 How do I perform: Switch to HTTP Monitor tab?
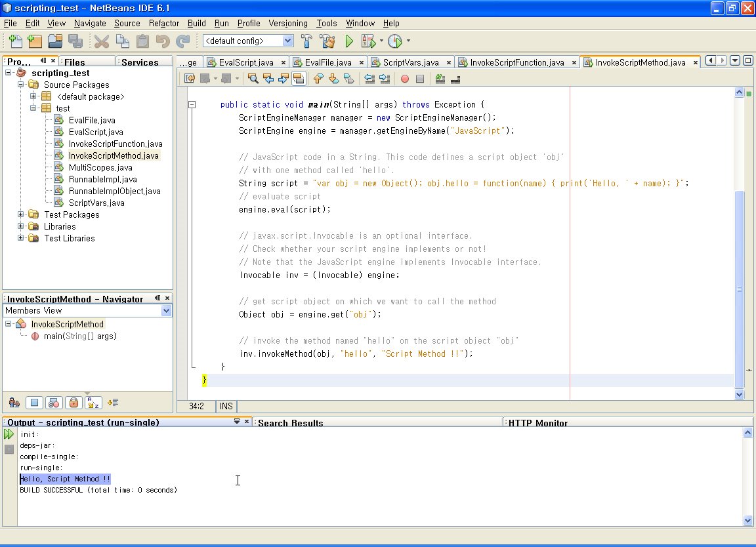pyautogui.click(x=538, y=423)
